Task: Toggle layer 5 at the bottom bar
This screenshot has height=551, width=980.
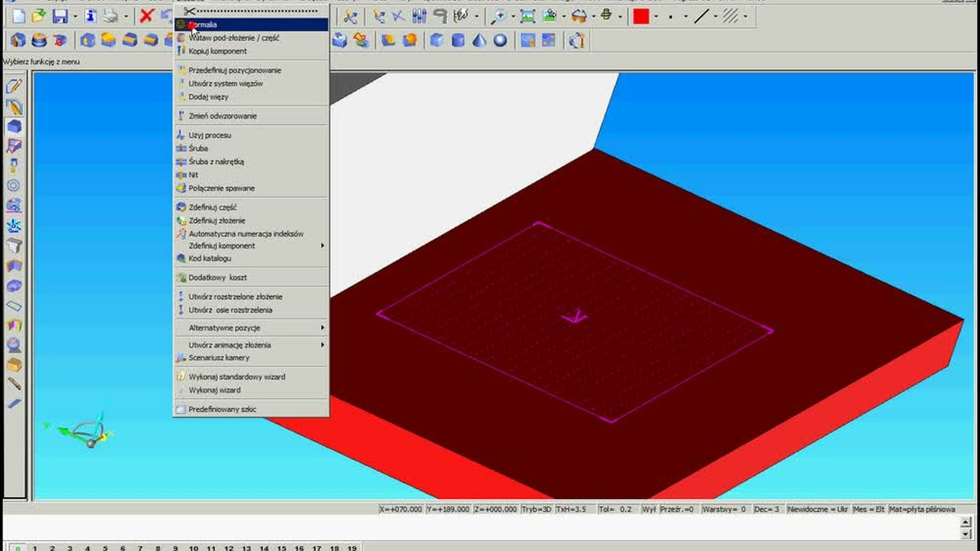Action: click(x=105, y=548)
